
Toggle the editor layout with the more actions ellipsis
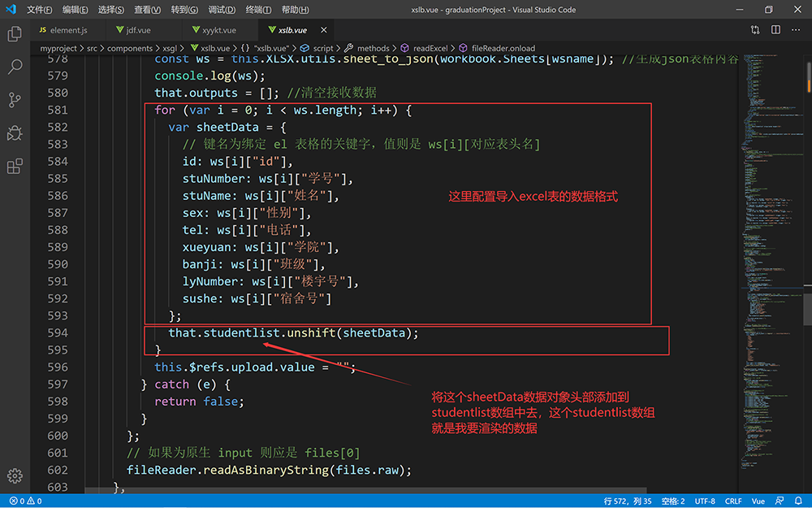(796, 28)
